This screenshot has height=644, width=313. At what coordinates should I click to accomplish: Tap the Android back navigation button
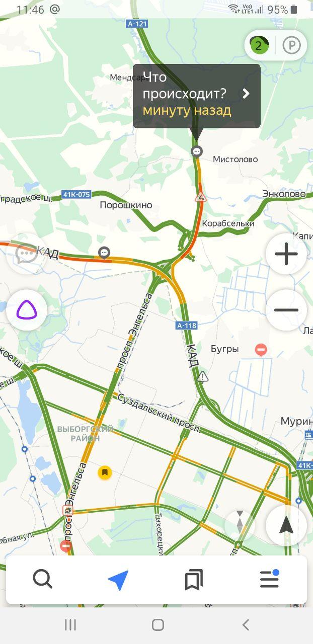246,625
